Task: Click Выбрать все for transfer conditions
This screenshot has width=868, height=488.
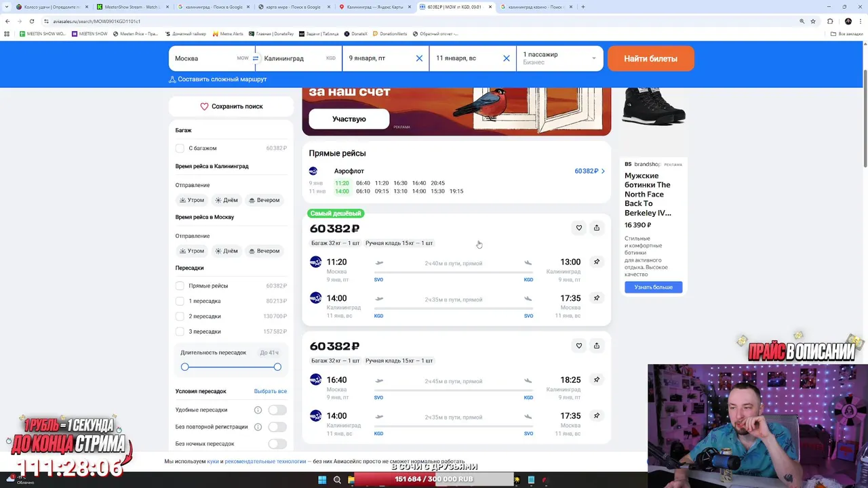Action: pos(270,391)
